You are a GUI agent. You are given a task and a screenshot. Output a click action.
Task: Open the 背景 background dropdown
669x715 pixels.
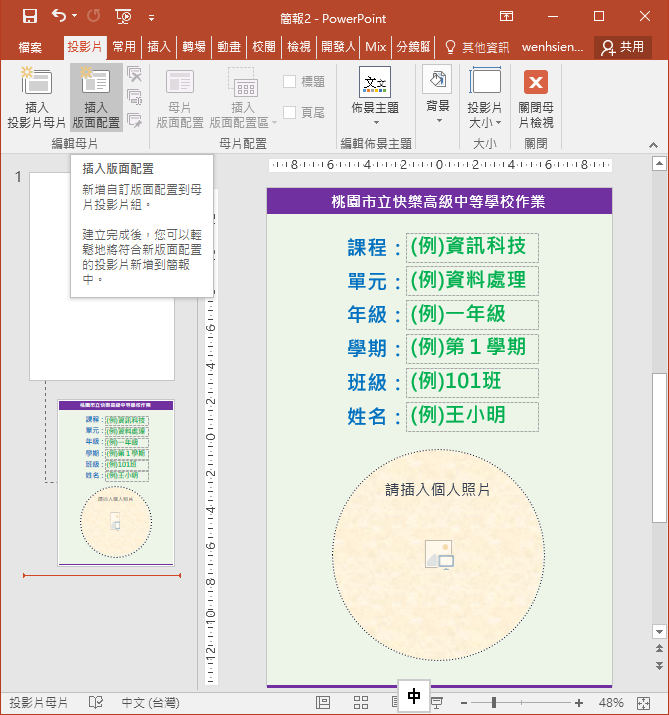click(438, 95)
